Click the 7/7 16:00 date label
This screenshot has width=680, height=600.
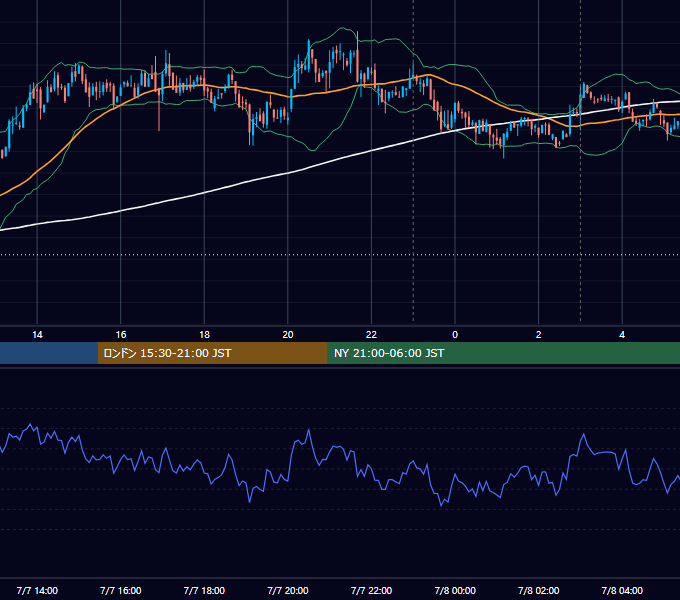point(121,590)
